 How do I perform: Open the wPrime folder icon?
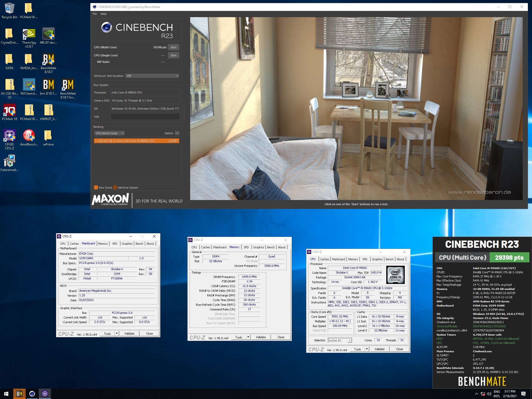(48, 138)
